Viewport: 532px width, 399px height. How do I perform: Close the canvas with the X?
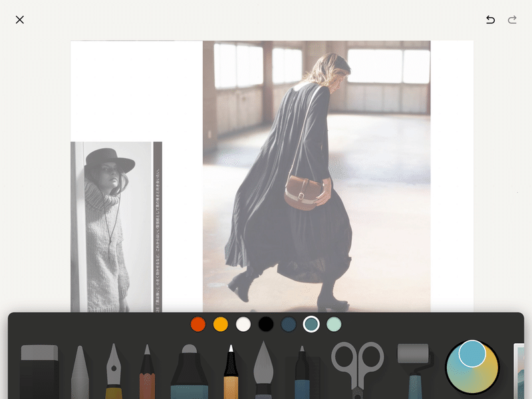(x=19, y=19)
